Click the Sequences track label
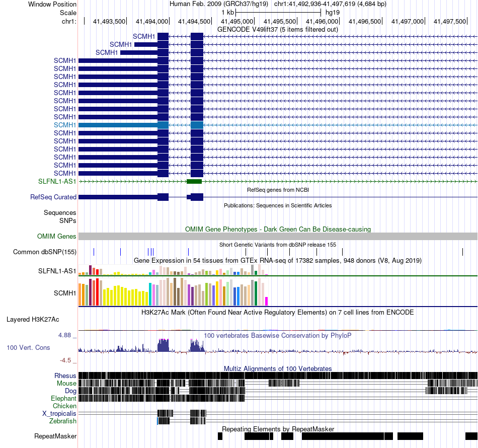The width and height of the screenshot is (478, 448). [60, 212]
